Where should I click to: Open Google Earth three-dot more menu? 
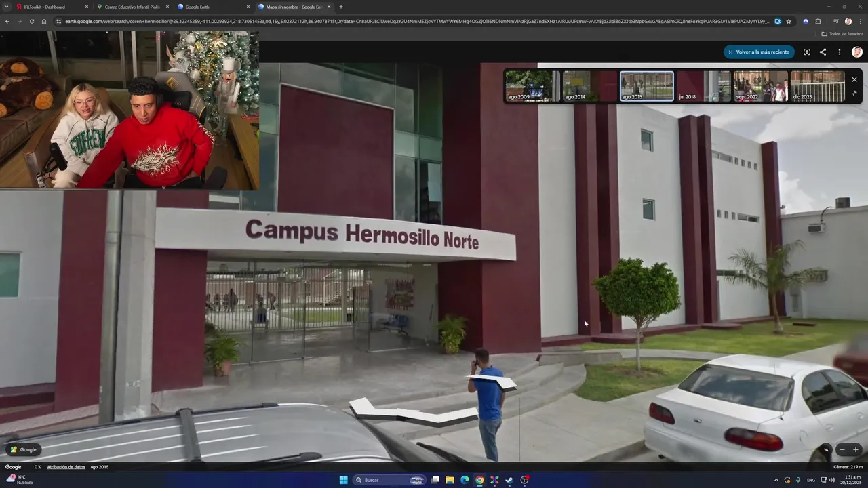(x=839, y=52)
